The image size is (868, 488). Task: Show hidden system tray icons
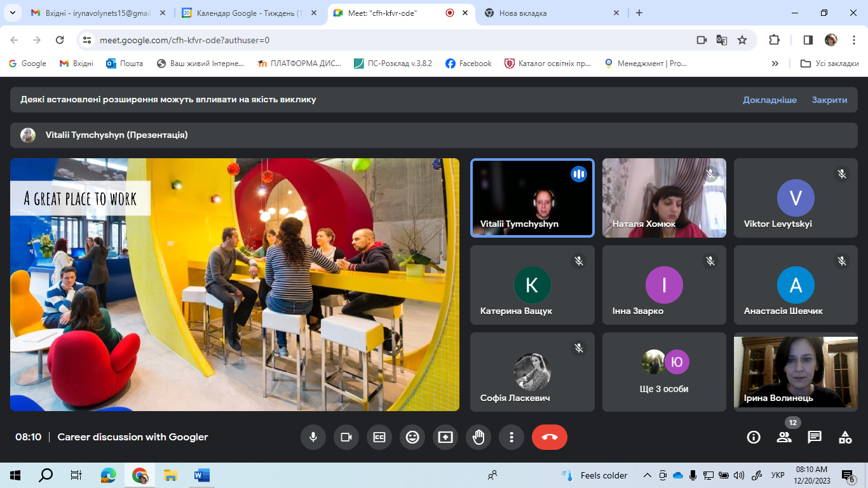[x=648, y=475]
